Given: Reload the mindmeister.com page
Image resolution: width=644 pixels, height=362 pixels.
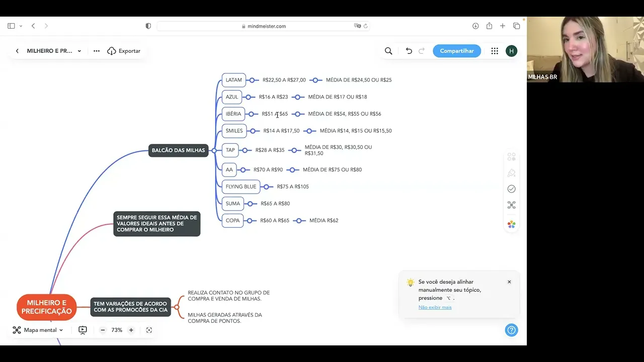Looking at the screenshot, I should [x=365, y=26].
